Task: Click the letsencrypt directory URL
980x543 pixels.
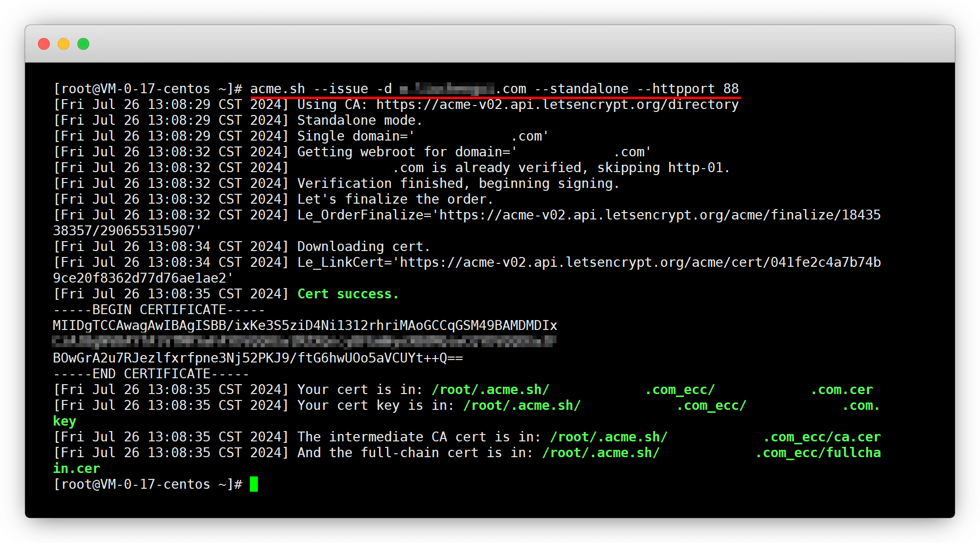Action: (557, 105)
